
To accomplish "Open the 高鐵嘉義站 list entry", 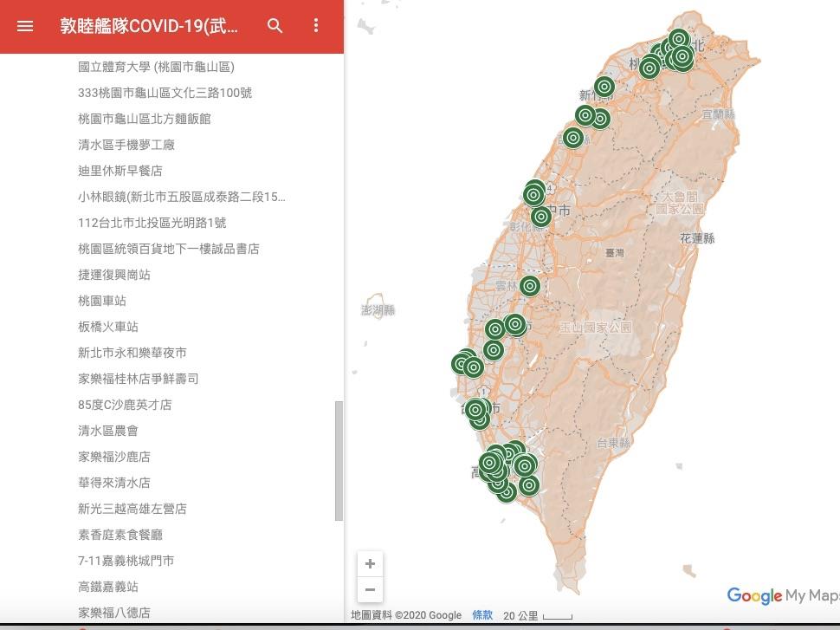I will tap(108, 587).
